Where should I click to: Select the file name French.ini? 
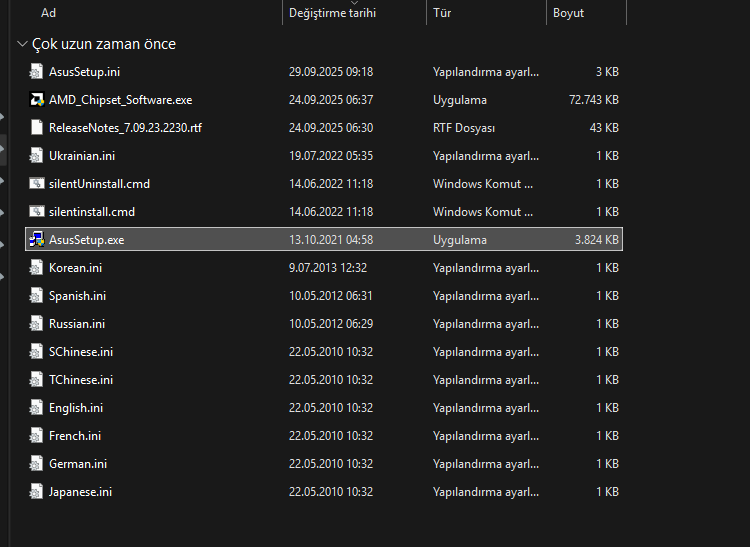[75, 436]
